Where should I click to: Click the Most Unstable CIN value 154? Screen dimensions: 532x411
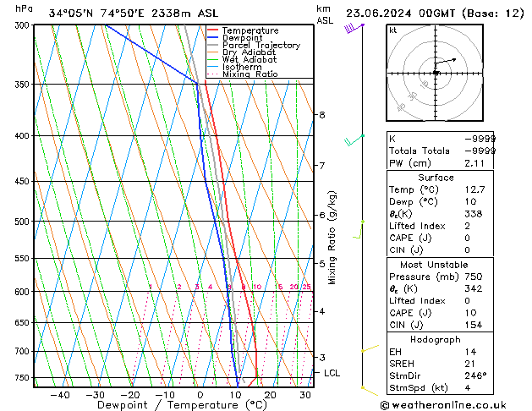click(x=474, y=325)
